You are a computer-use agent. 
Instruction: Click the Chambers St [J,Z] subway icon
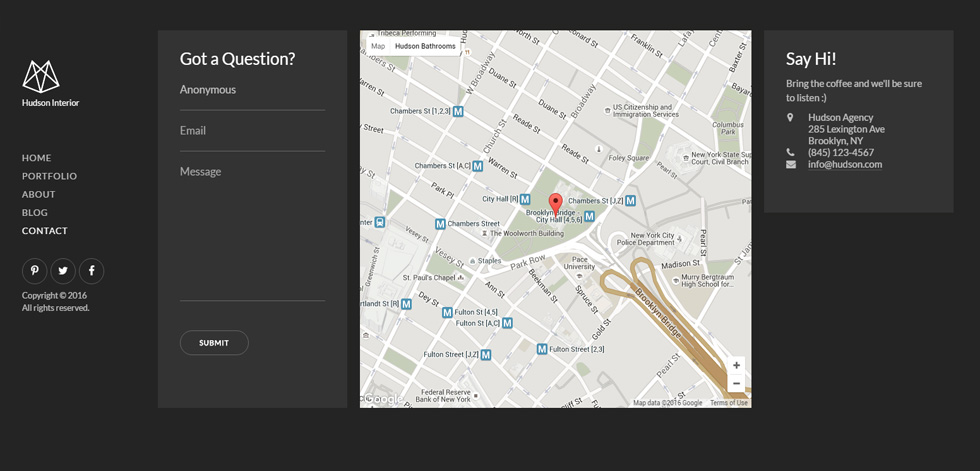[631, 201]
